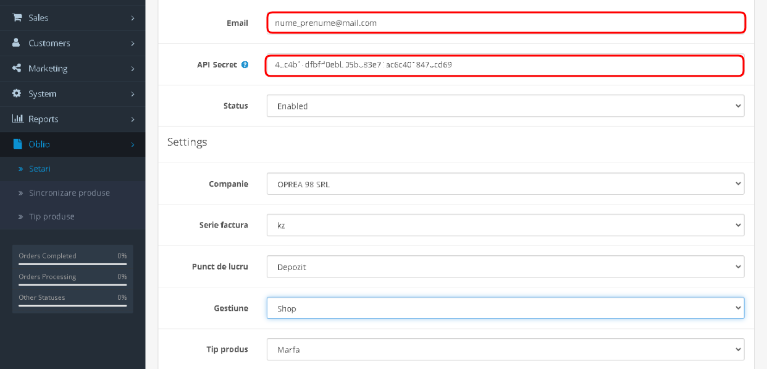The width and height of the screenshot is (767, 369).
Task: Click the API Secret help icon
Action: pos(245,65)
